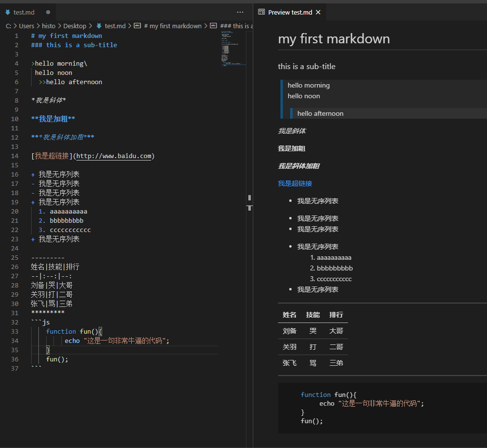This screenshot has height=448, width=487.
Task: Select the Users breadcrumb segment
Action: click(x=26, y=26)
